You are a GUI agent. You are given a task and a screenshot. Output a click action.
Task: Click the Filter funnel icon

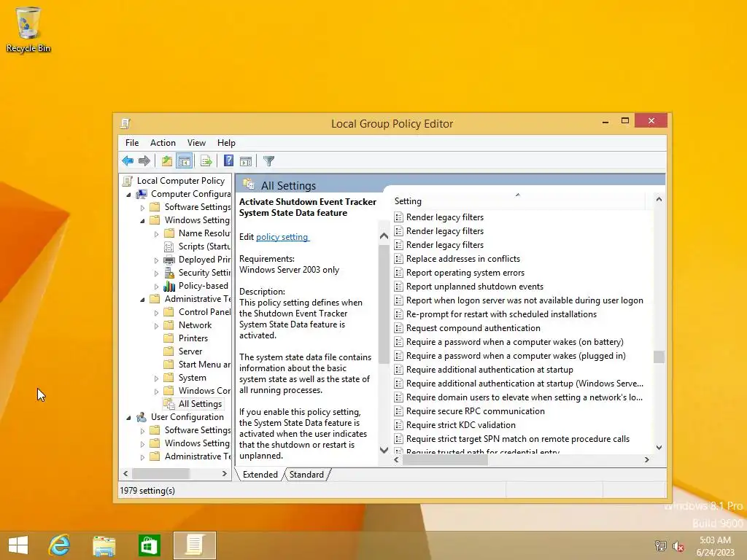click(268, 161)
